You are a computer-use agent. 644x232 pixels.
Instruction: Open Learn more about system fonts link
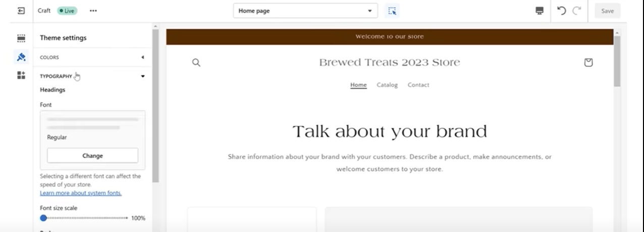pyautogui.click(x=81, y=193)
